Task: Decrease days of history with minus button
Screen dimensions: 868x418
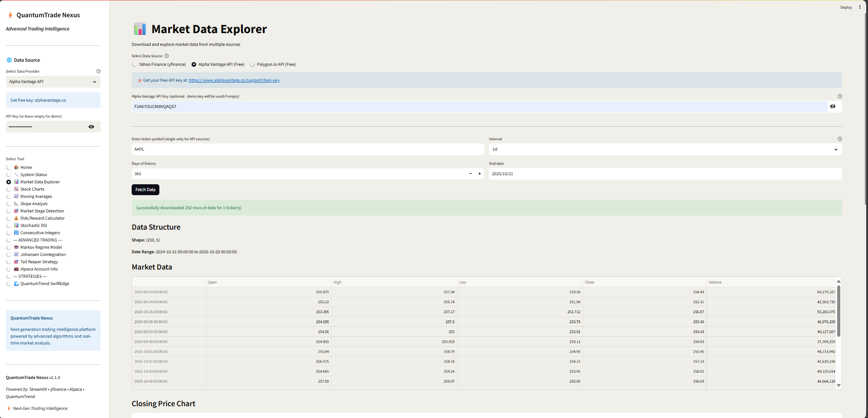Action: coord(470,174)
